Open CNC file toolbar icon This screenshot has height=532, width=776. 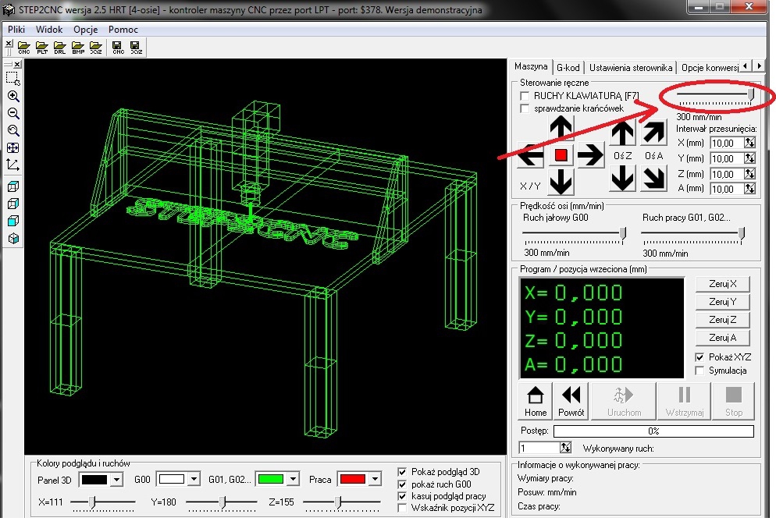(23, 48)
